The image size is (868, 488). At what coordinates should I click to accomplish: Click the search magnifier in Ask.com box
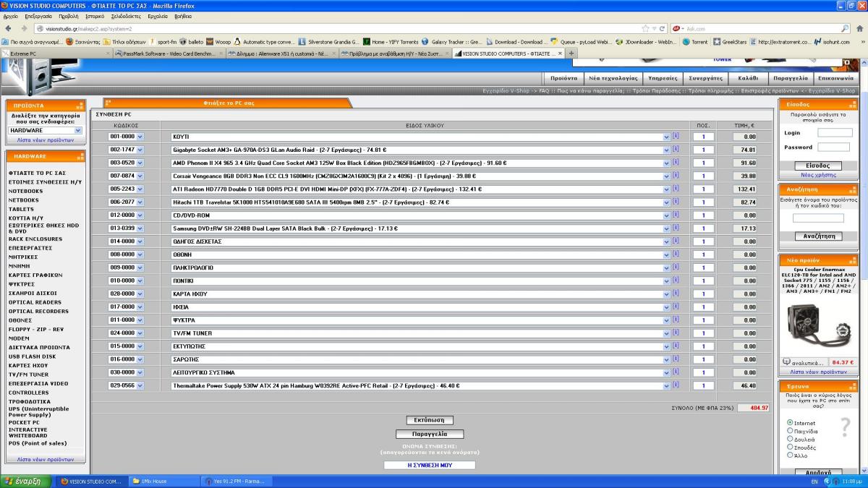[846, 28]
